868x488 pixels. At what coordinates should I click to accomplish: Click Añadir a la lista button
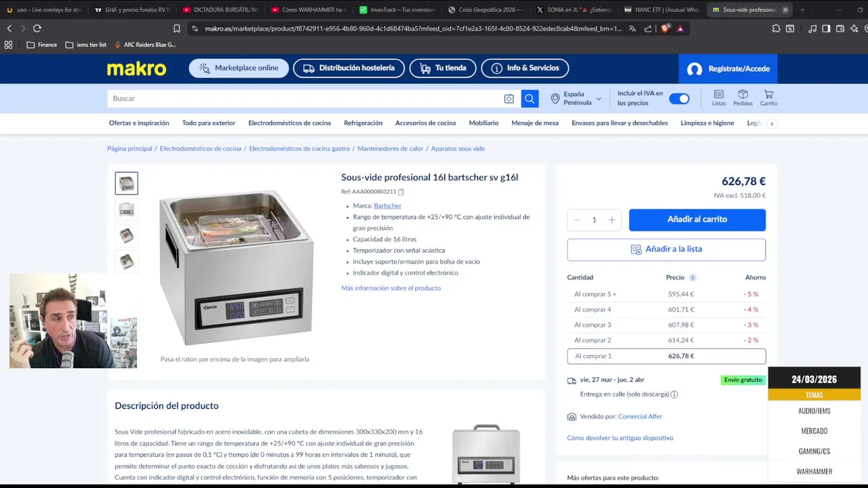click(x=667, y=249)
